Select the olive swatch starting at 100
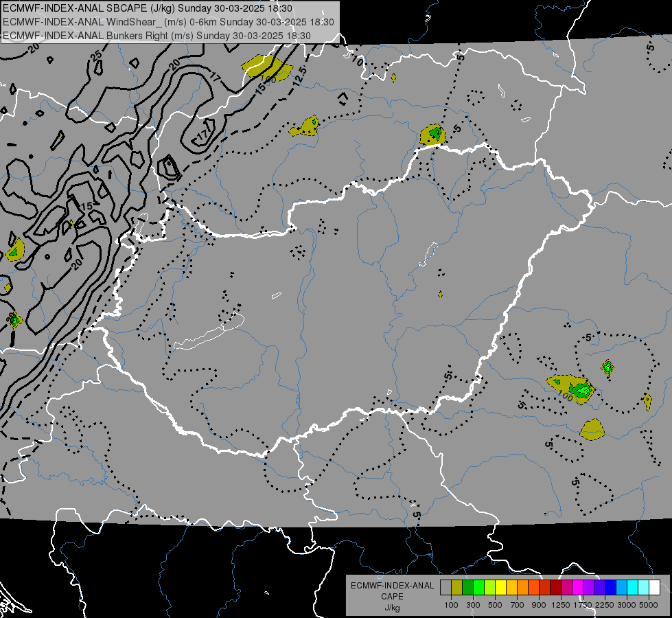 click(x=456, y=588)
